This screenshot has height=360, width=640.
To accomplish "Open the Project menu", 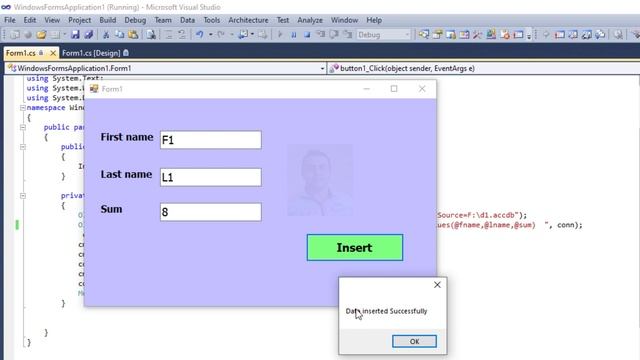I will (x=80, y=20).
